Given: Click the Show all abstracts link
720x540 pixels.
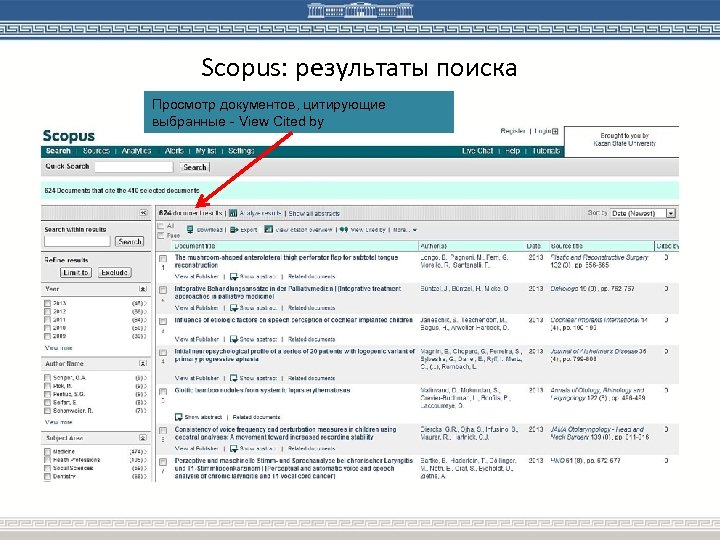Looking at the screenshot, I should [x=314, y=213].
